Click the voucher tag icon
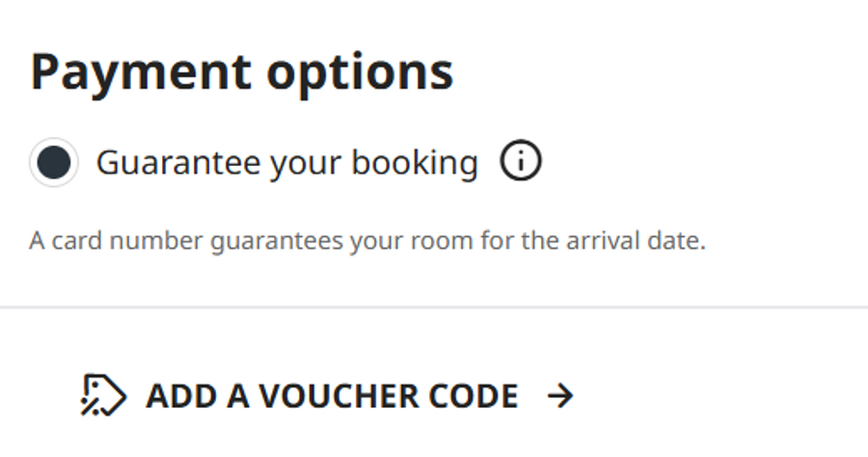The width and height of the screenshot is (868, 457). (103, 395)
